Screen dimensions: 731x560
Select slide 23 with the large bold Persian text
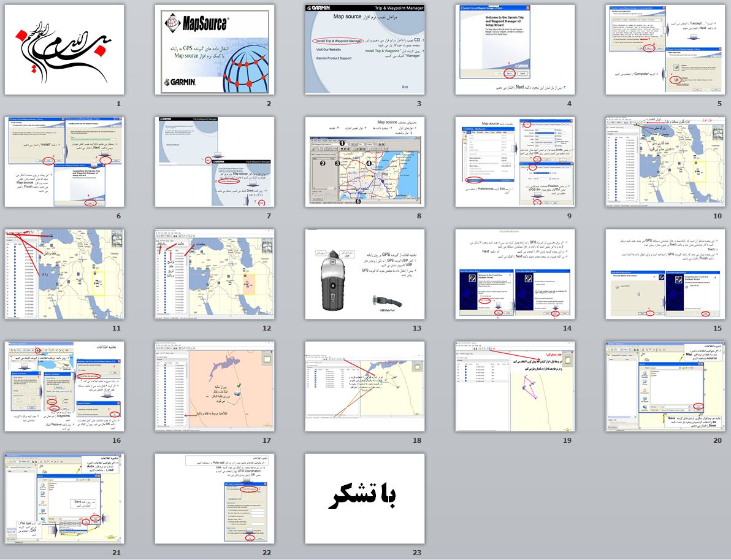point(364,499)
